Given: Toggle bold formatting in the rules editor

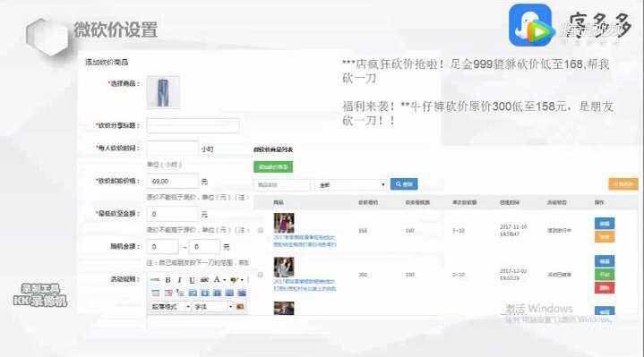Looking at the screenshot, I should pos(167,280).
